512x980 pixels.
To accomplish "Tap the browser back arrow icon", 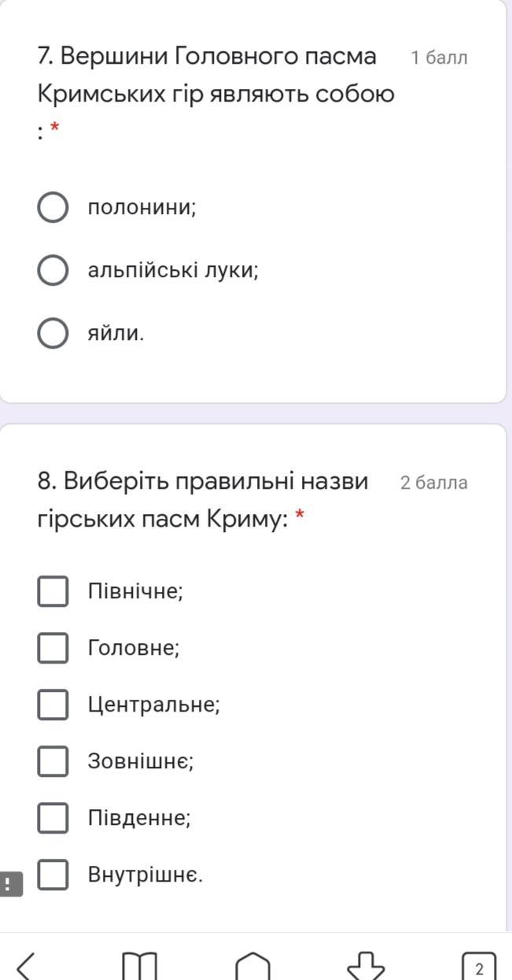I will point(26,965).
